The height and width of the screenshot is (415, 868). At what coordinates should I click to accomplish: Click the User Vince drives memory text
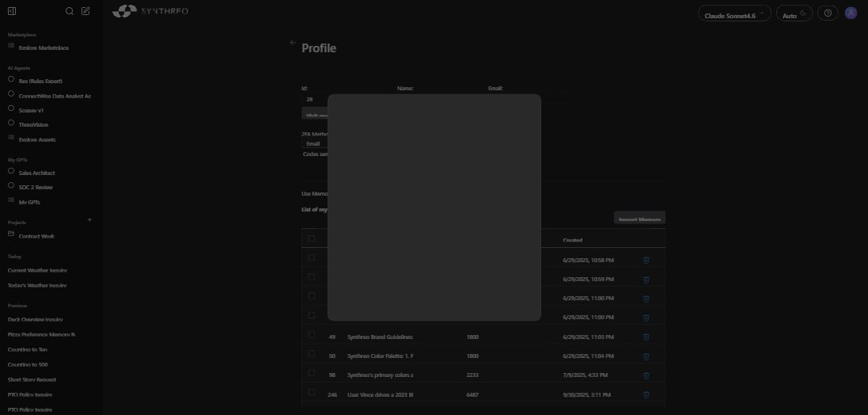click(380, 395)
